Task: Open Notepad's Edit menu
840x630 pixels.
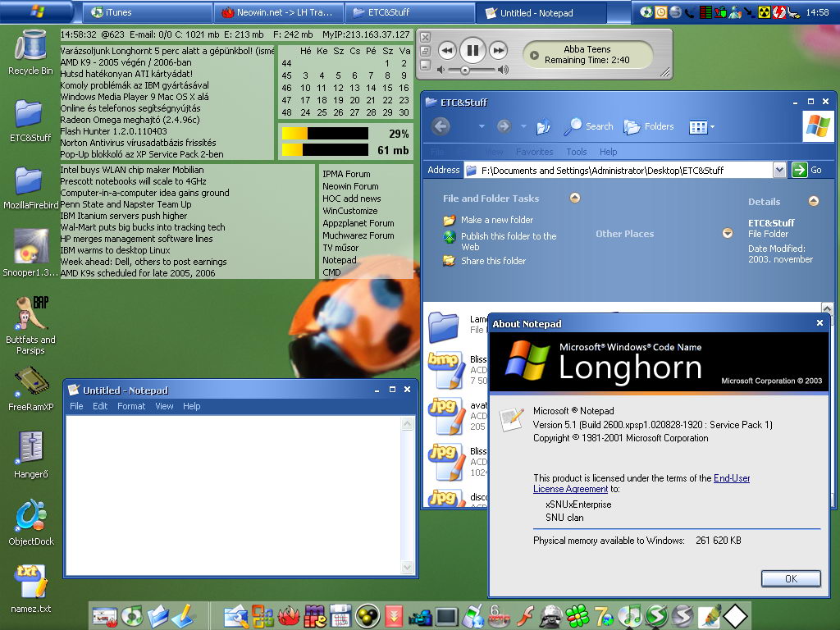Action: [x=100, y=406]
